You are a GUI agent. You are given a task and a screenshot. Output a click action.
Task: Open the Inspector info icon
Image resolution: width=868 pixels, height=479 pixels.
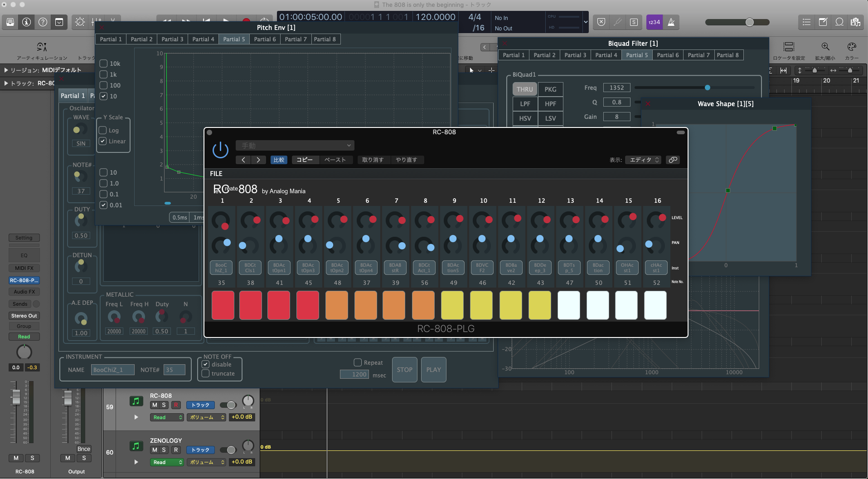click(x=27, y=22)
